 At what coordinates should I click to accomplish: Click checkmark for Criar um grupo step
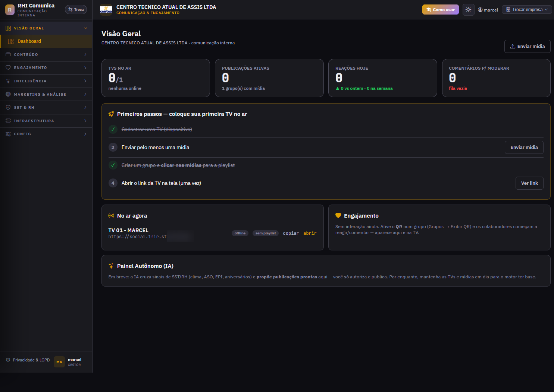pos(113,165)
